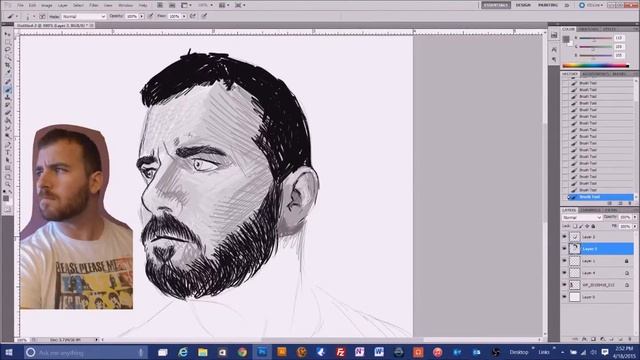The width and height of the screenshot is (640, 360).
Task: Open layer Opacity arrow in Layers panel
Action: (x=635, y=217)
